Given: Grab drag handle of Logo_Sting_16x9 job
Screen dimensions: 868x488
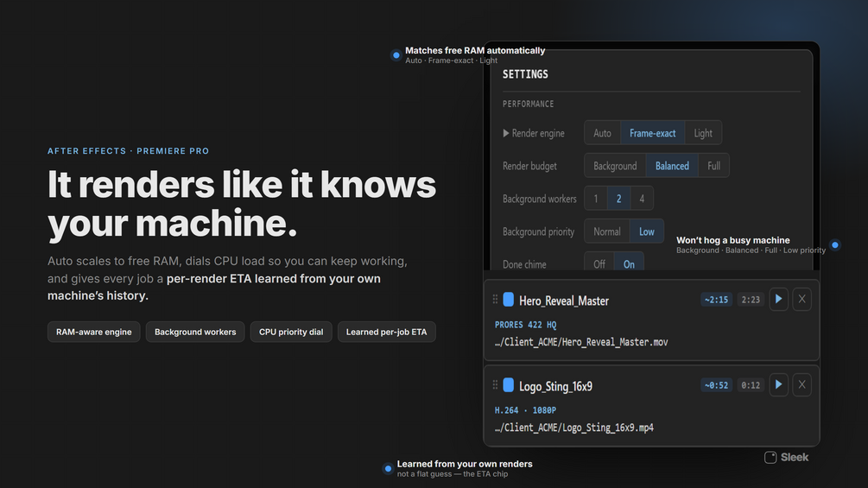Looking at the screenshot, I should [495, 384].
